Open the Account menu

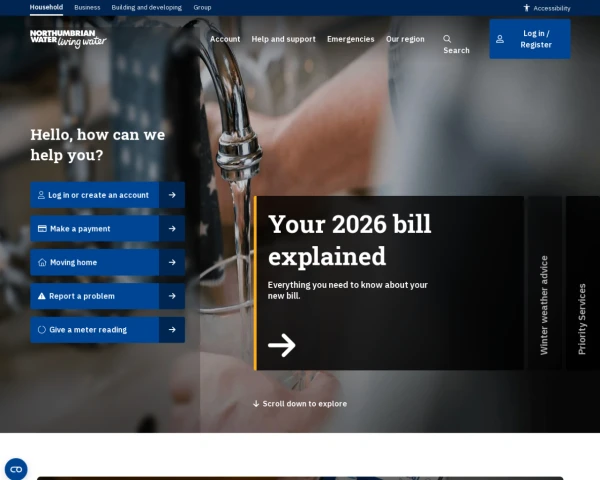tap(225, 39)
